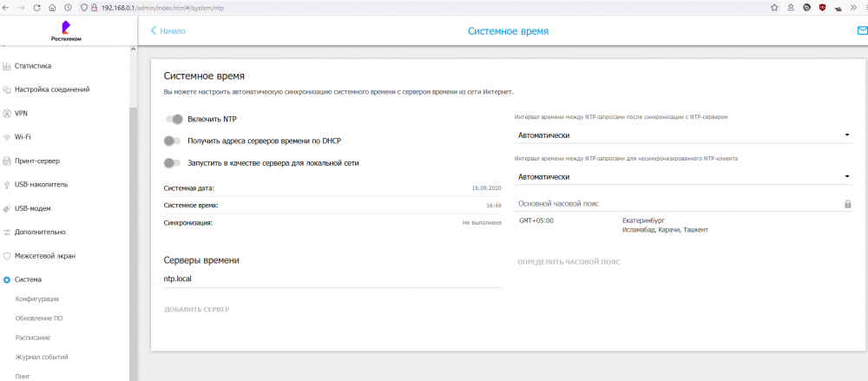Toggle the Включить NTP switch

tap(174, 119)
